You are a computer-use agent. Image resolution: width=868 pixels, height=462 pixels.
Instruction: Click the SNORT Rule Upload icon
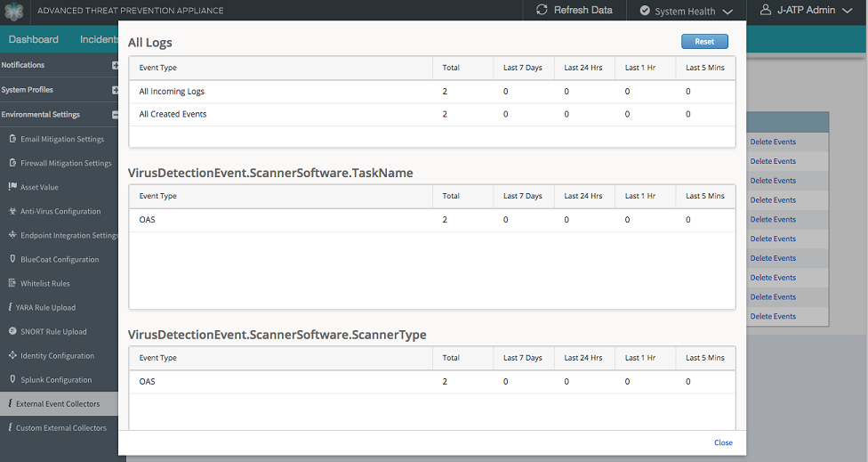(x=12, y=331)
